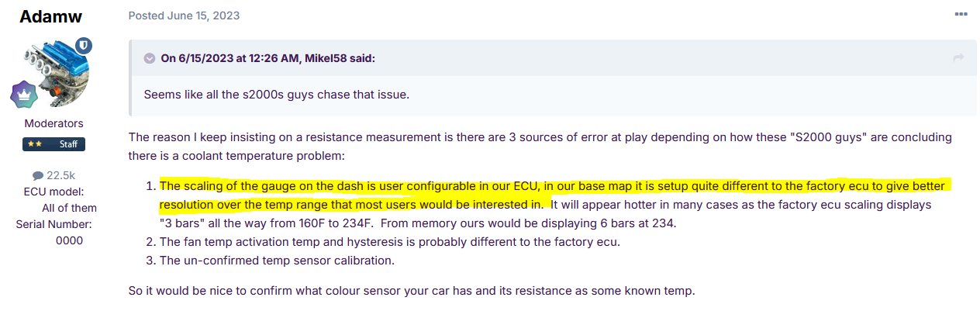Click the Staff badge with stars
The image size is (980, 311).
[53, 144]
